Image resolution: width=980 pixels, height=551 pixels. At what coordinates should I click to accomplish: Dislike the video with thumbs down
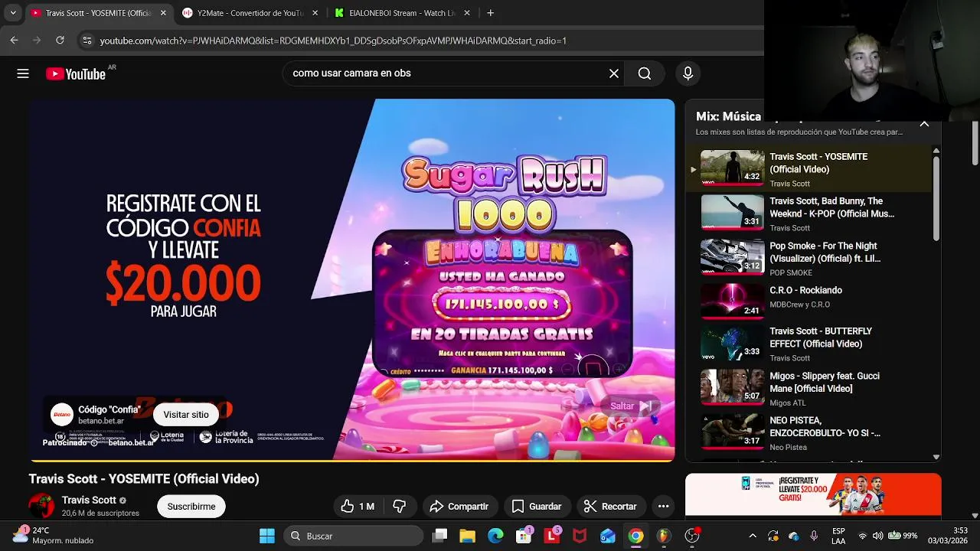pyautogui.click(x=400, y=506)
